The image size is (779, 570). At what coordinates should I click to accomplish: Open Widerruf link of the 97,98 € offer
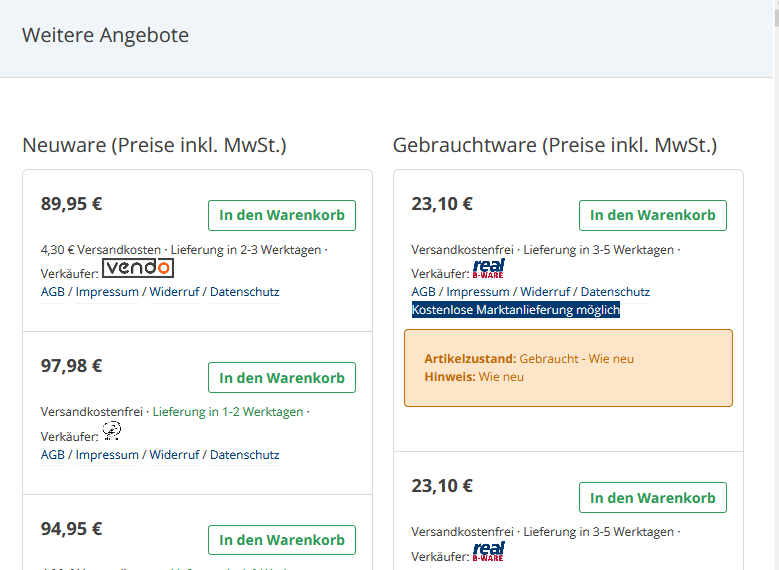tap(175, 455)
